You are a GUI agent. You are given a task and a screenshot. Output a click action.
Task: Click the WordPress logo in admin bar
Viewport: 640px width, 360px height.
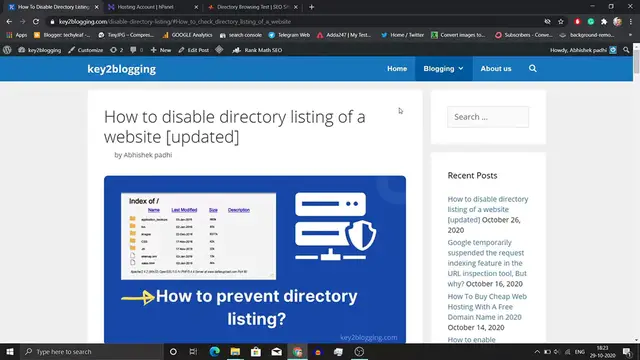coord(7,50)
